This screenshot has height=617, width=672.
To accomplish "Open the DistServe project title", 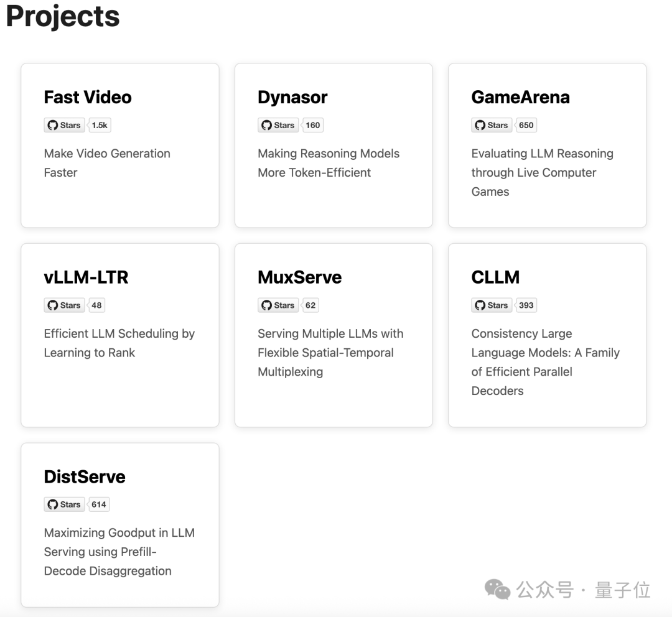I will click(x=85, y=476).
